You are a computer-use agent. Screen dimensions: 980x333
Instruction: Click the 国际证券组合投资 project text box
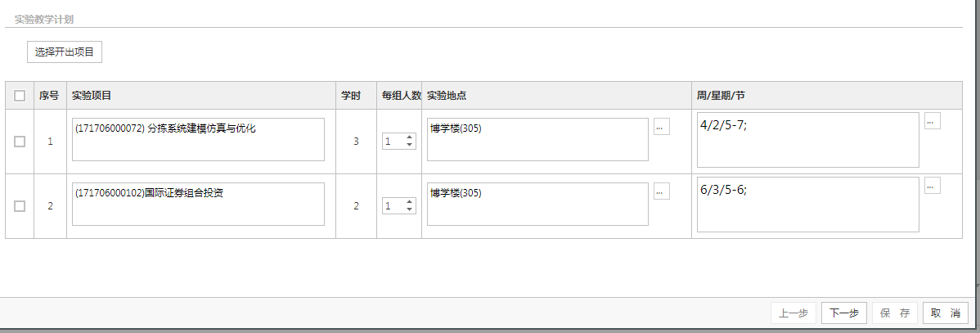198,204
